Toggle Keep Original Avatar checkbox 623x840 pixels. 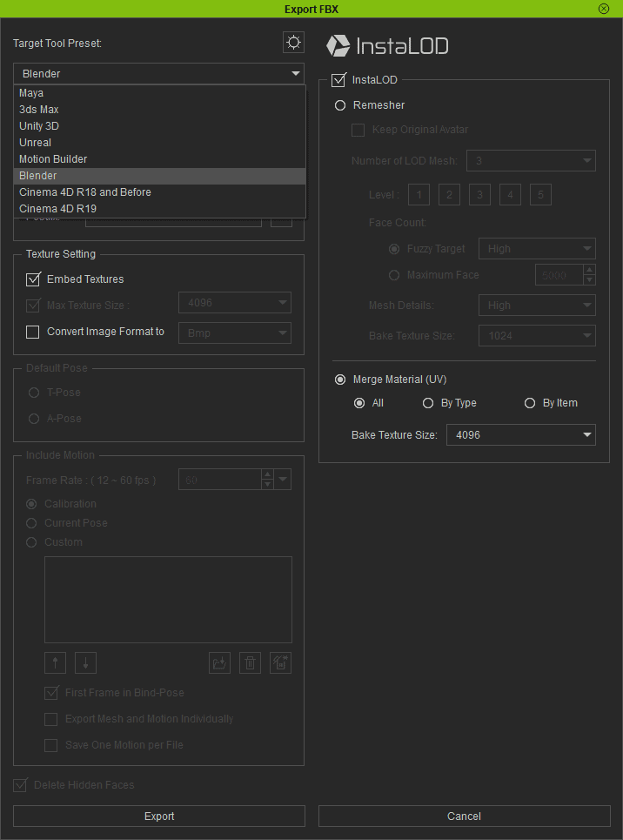pyautogui.click(x=358, y=130)
